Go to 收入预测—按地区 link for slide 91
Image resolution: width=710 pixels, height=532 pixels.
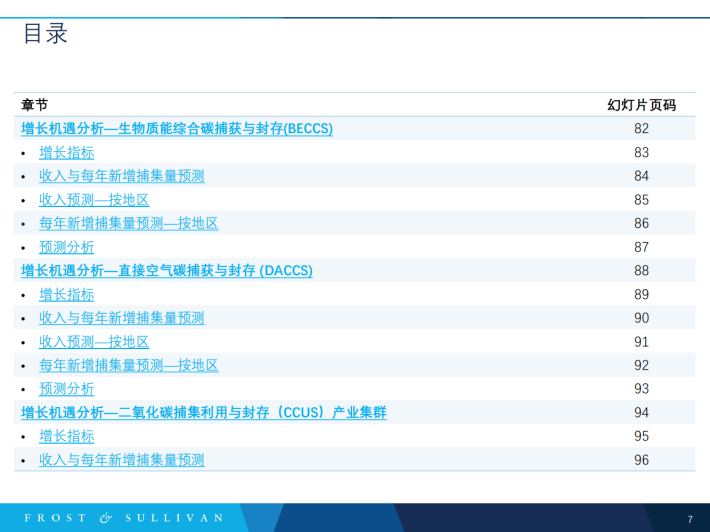(x=94, y=342)
